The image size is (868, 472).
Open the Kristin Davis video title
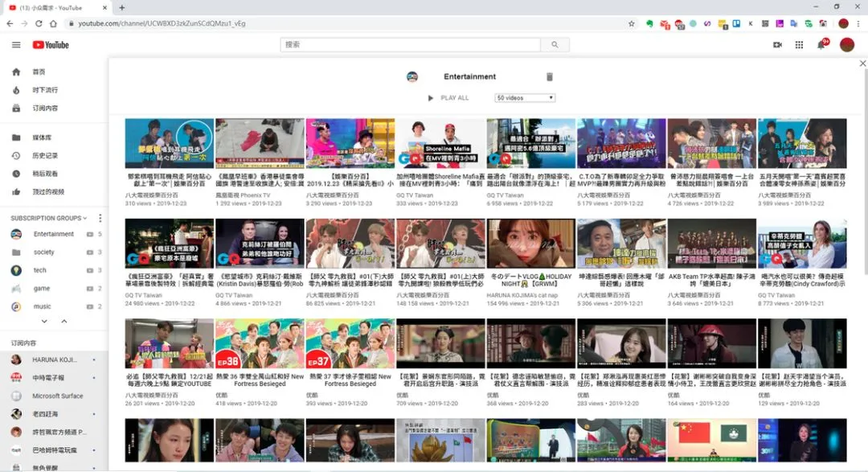pos(260,280)
